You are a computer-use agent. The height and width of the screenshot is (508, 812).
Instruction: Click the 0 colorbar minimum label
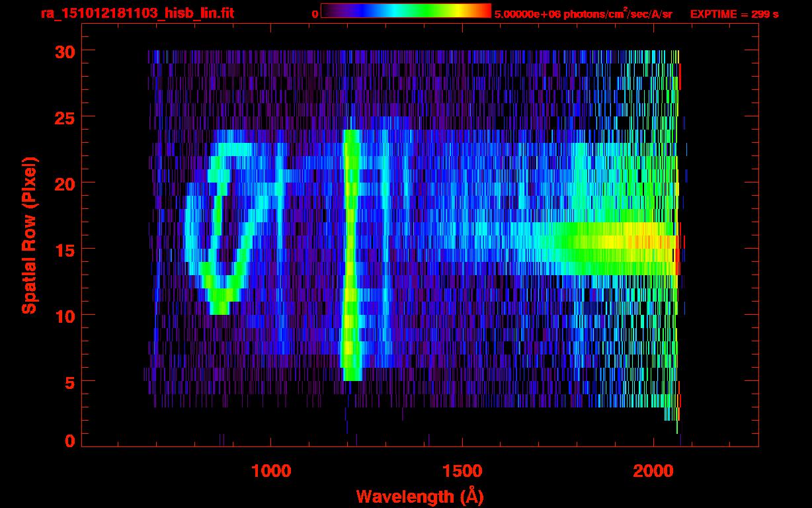315,14
